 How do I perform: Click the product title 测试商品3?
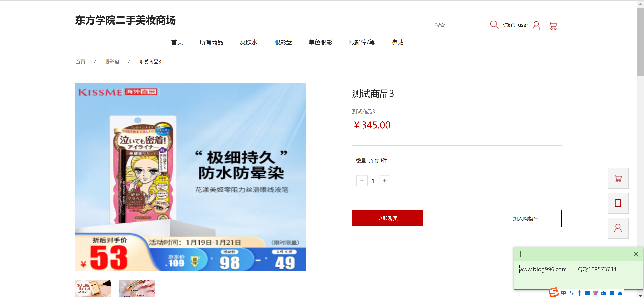pyautogui.click(x=373, y=94)
